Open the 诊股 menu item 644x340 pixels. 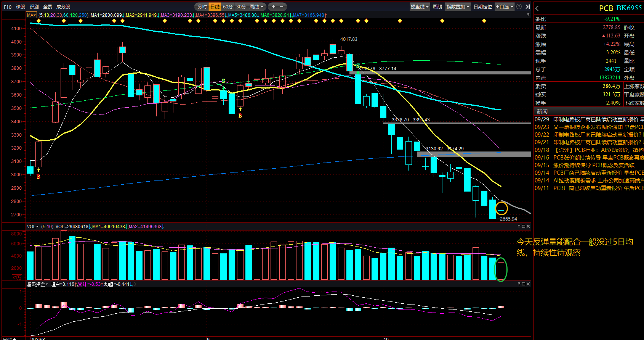click(21, 7)
